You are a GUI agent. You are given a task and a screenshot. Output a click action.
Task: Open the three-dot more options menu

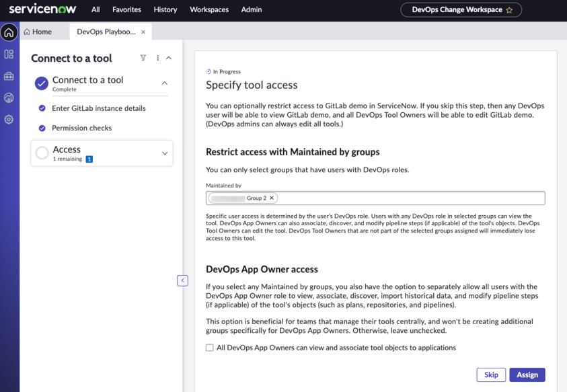pyautogui.click(x=157, y=58)
